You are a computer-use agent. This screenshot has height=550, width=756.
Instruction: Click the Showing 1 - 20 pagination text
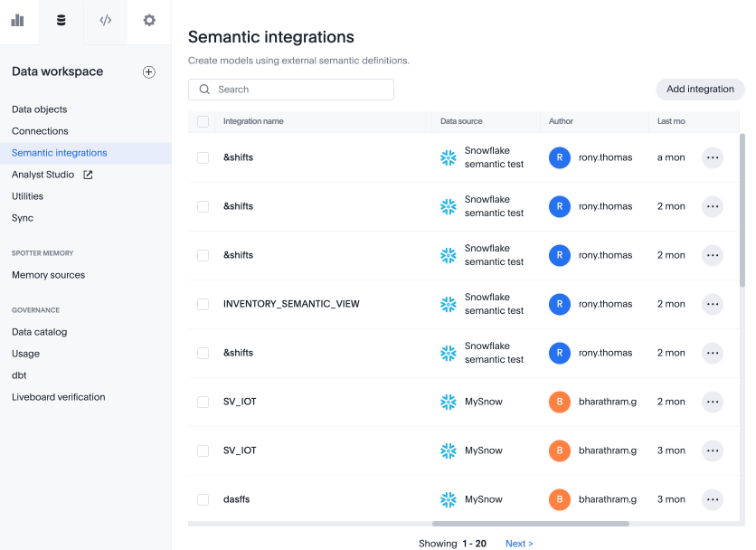[x=452, y=544]
